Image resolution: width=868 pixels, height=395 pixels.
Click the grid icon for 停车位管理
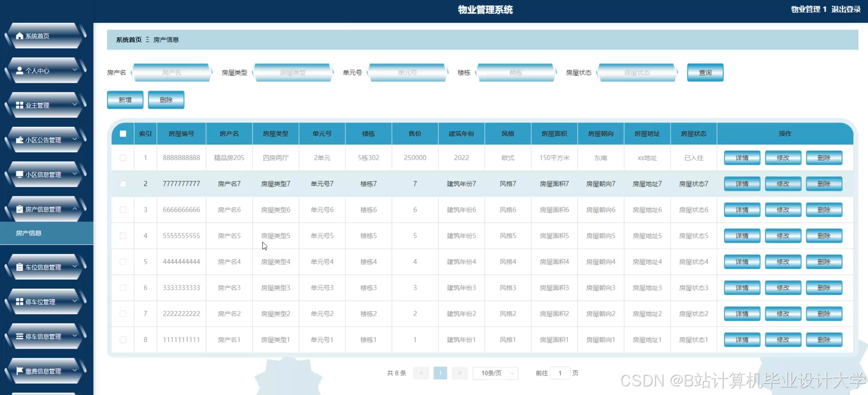pyautogui.click(x=20, y=302)
